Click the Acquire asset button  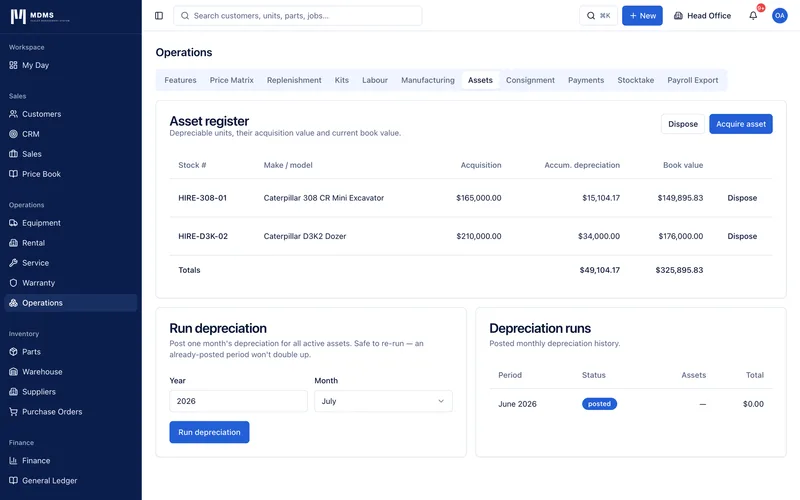741,124
